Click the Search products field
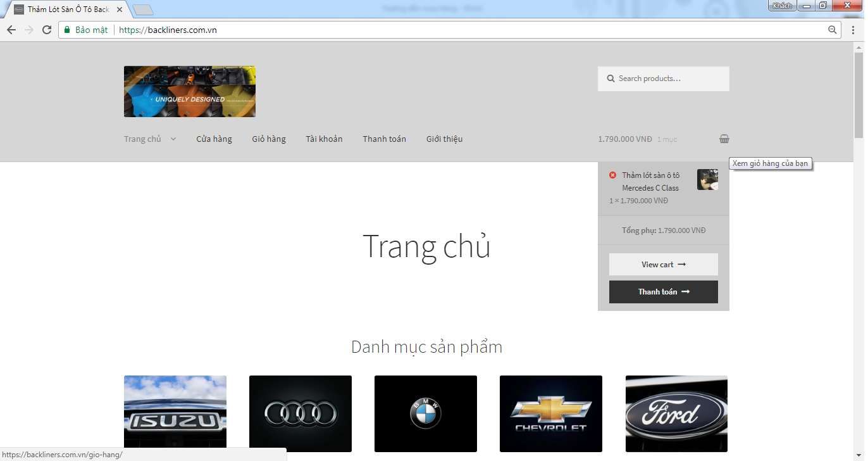 click(664, 79)
